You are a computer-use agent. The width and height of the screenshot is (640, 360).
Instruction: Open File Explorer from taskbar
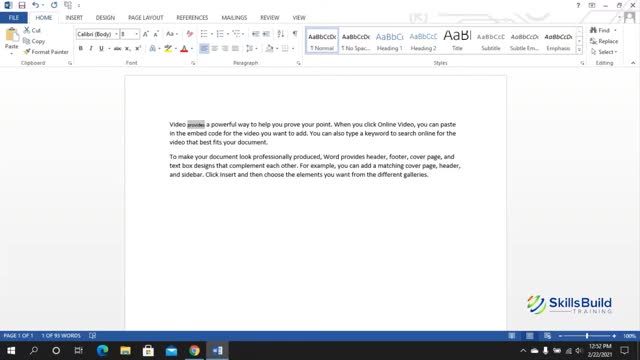(125, 351)
